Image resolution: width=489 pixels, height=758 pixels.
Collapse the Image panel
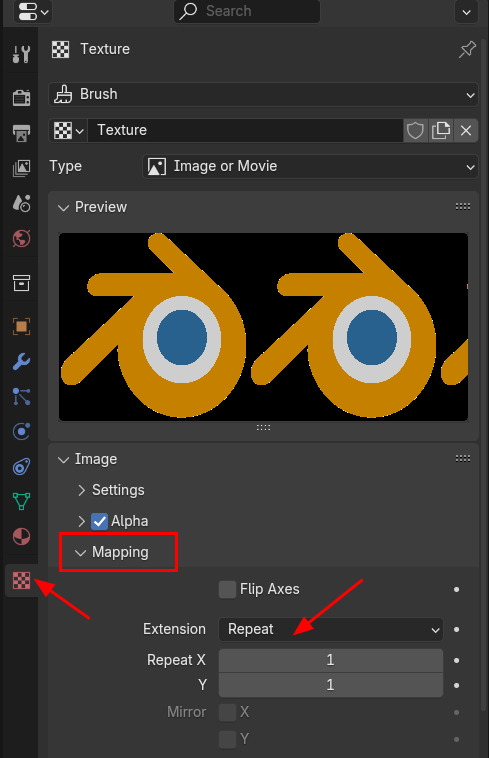pyautogui.click(x=63, y=460)
